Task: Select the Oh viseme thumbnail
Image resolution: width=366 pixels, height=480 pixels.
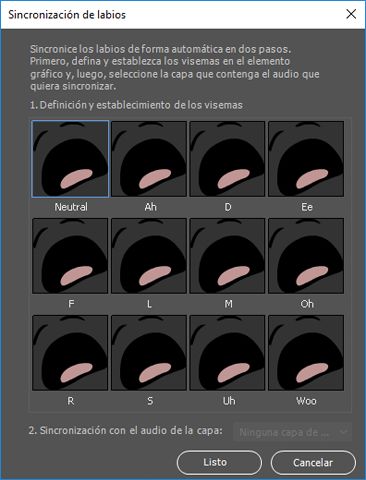Action: [x=306, y=256]
